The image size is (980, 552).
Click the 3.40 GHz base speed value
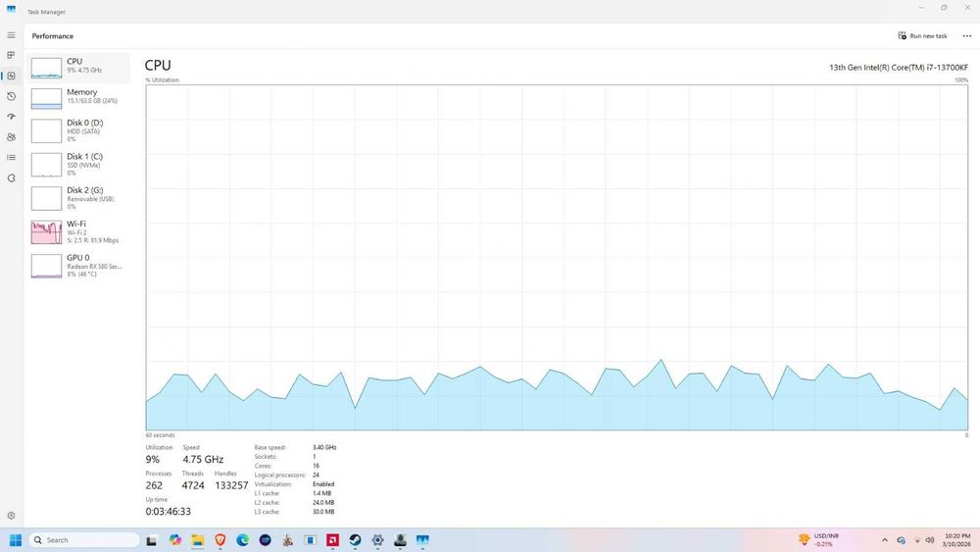pyautogui.click(x=324, y=448)
